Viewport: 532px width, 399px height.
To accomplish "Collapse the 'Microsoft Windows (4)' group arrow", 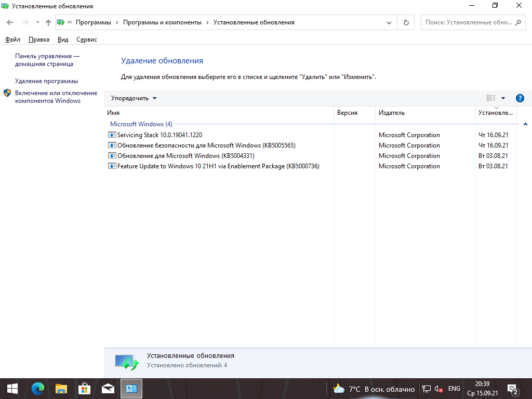I will (525, 124).
